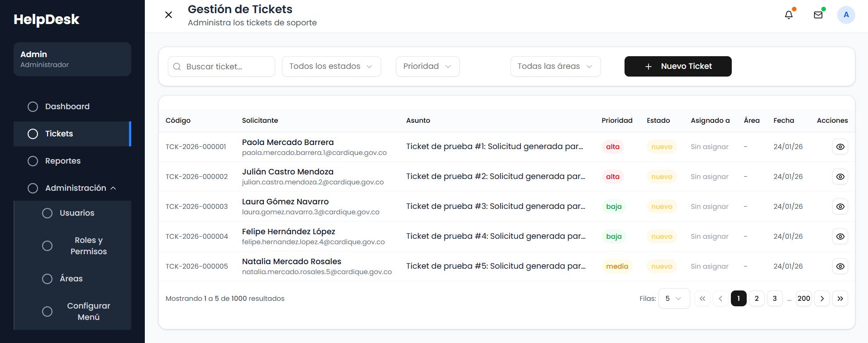Screen dimensions: 868x343
Task: Collapse the Administración menu chevron
Action: click(113, 188)
